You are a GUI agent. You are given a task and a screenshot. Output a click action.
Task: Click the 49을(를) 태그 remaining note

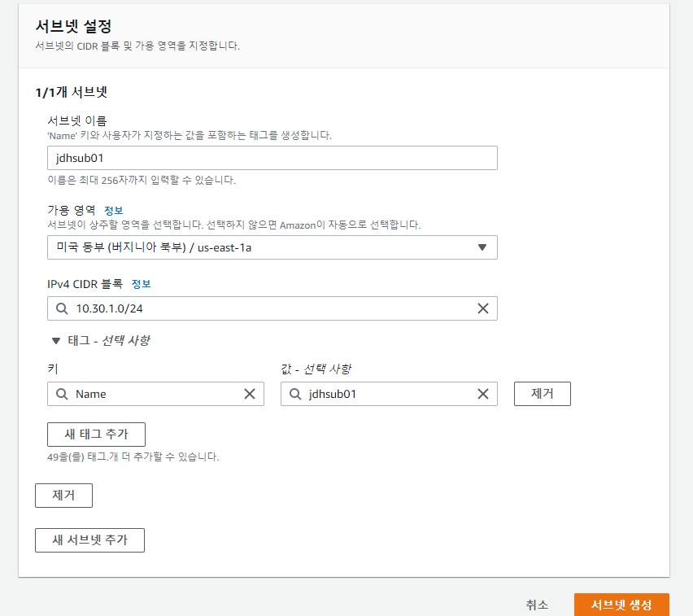click(133, 457)
